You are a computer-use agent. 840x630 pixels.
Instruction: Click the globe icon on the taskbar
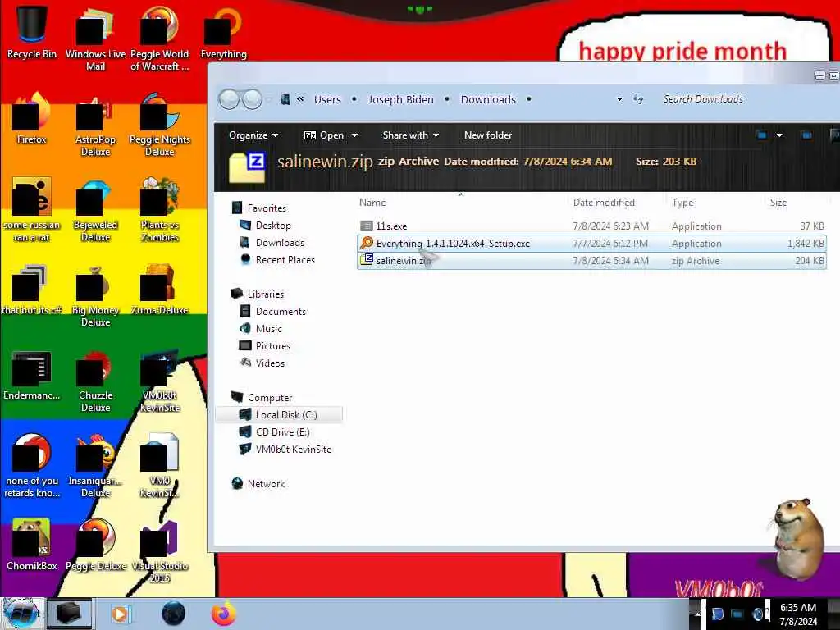173,614
